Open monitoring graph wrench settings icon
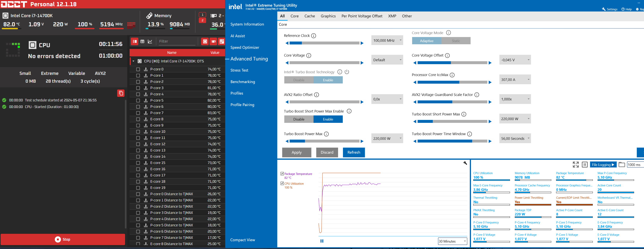 (465, 163)
